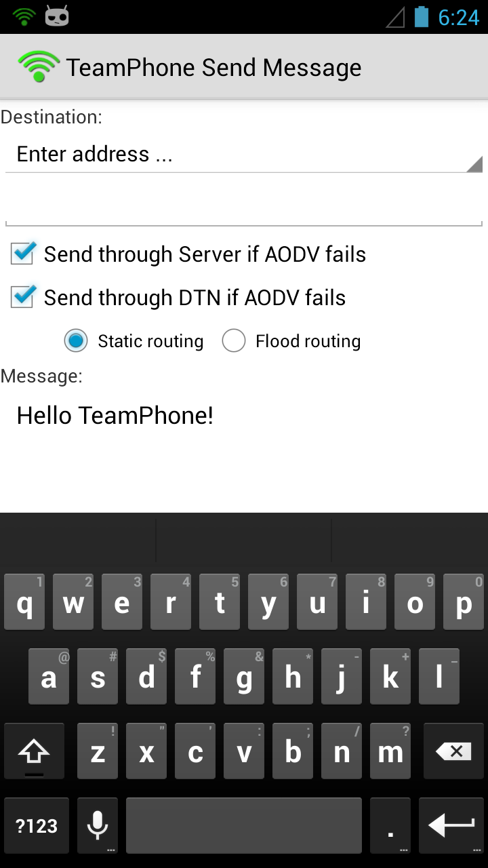
Task: Tap the battery icon in status bar
Action: click(x=422, y=16)
